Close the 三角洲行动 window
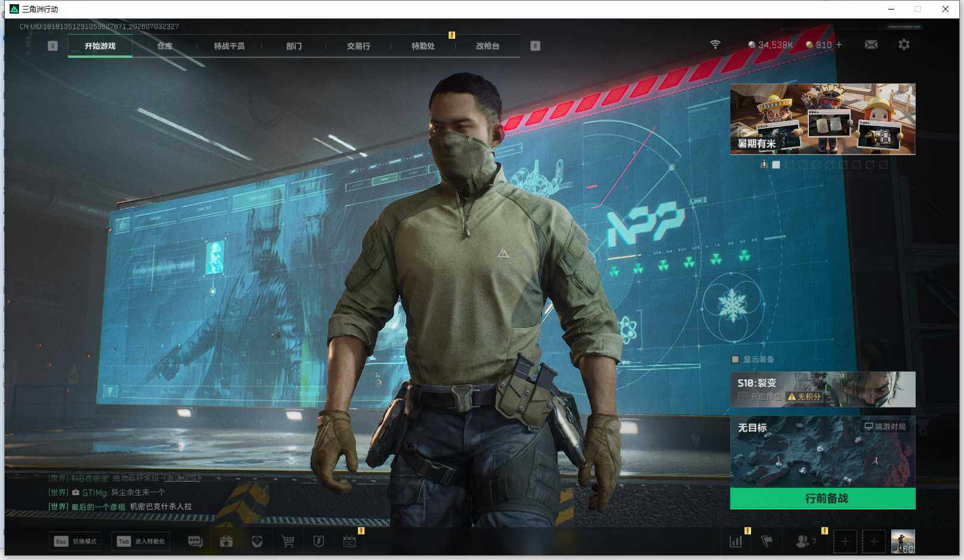964x560 pixels. [x=946, y=9]
